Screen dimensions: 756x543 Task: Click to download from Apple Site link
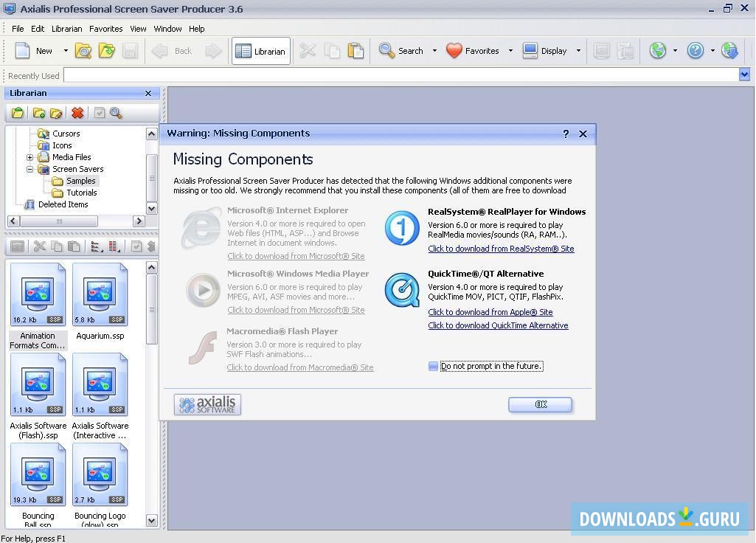click(x=490, y=312)
